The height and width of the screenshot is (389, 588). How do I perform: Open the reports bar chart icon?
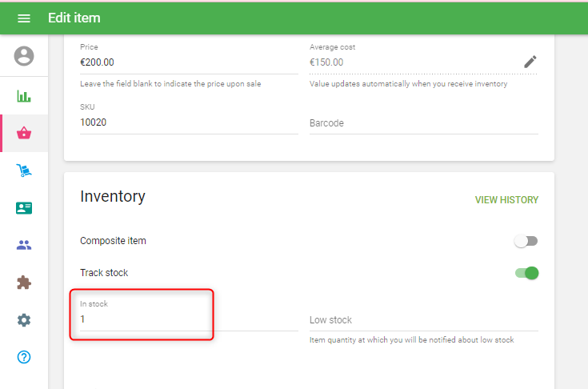click(24, 96)
